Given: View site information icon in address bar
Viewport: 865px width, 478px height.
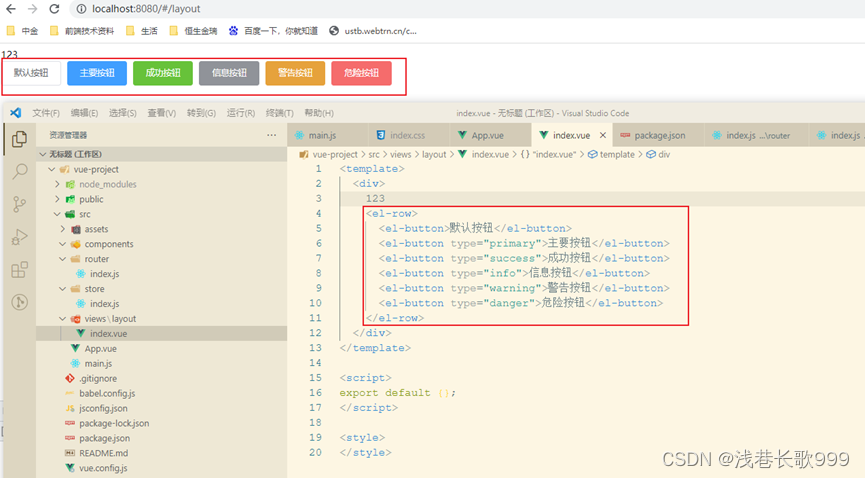Looking at the screenshot, I should (x=81, y=9).
